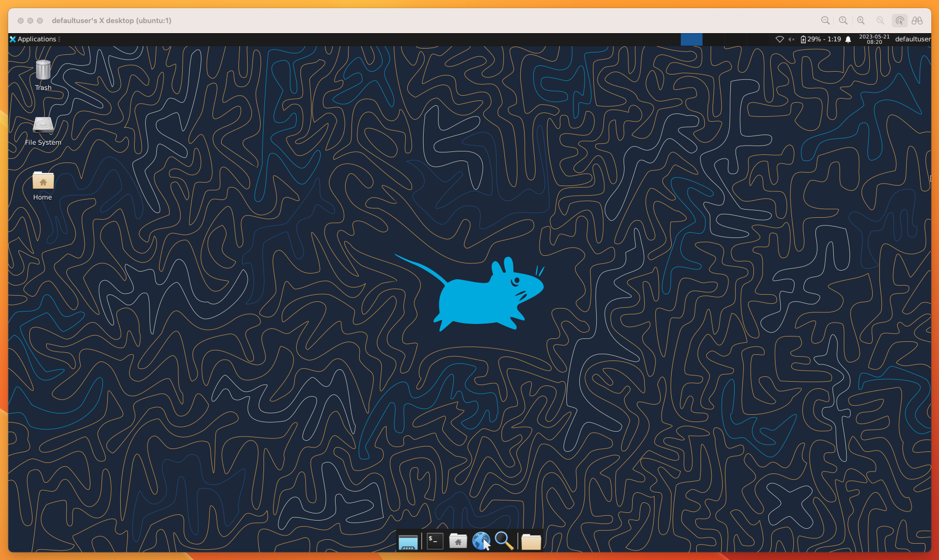This screenshot has width=939, height=560.
Task: Click the Show Desktop icon in the dock
Action: (x=408, y=542)
